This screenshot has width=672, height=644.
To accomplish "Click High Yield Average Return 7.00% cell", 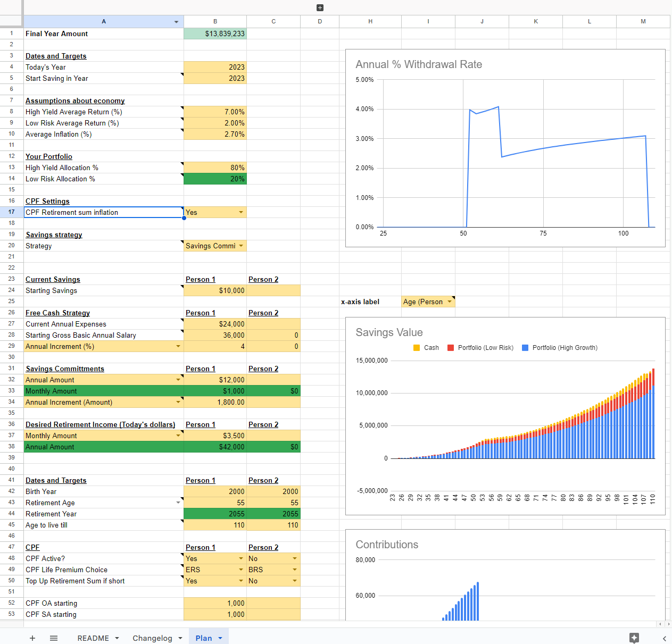I will point(215,112).
